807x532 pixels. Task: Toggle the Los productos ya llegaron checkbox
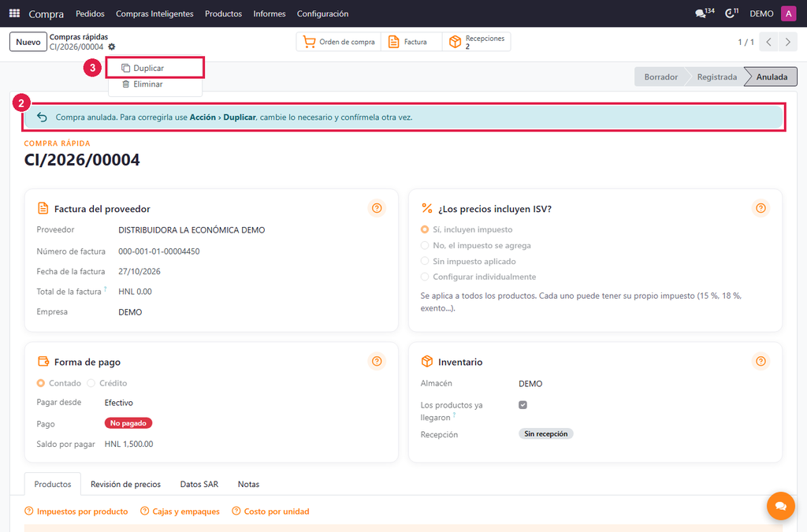click(523, 405)
